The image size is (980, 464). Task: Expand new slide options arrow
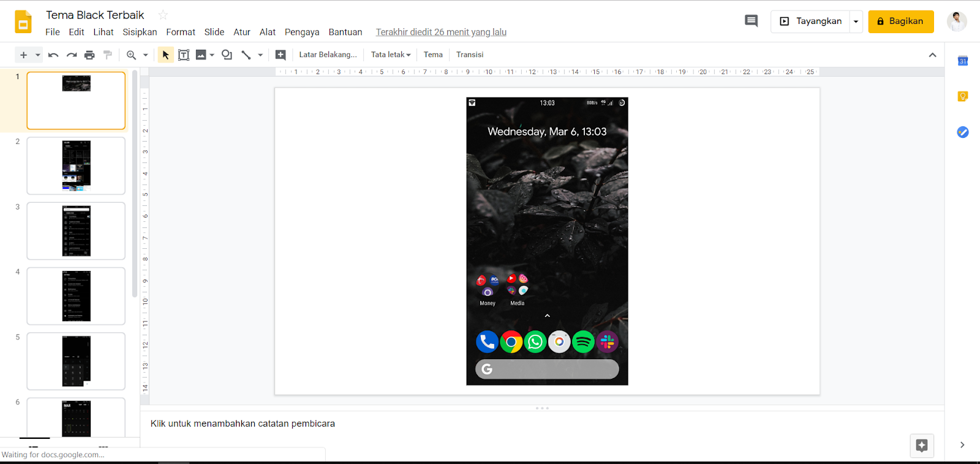[x=37, y=55]
